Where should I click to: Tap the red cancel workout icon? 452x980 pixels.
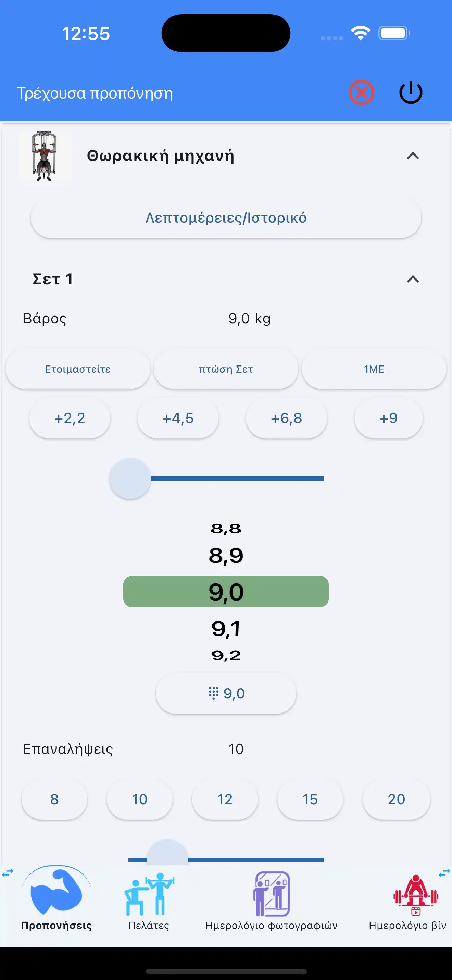[x=361, y=92]
